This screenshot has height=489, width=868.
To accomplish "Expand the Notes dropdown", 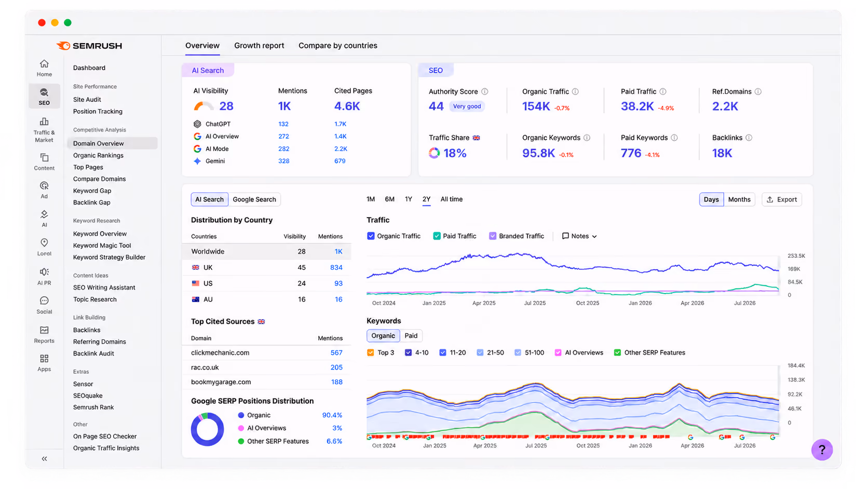I will 579,236.
